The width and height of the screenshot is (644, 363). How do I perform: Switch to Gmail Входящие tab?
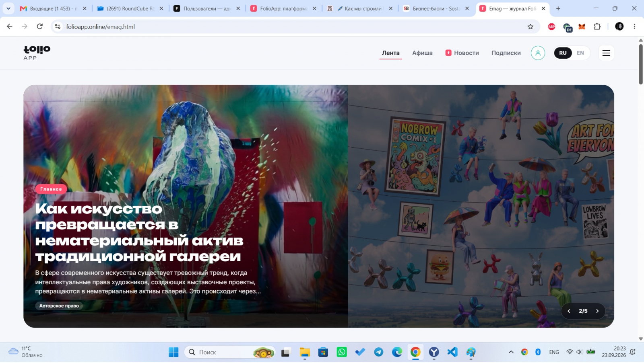53,8
